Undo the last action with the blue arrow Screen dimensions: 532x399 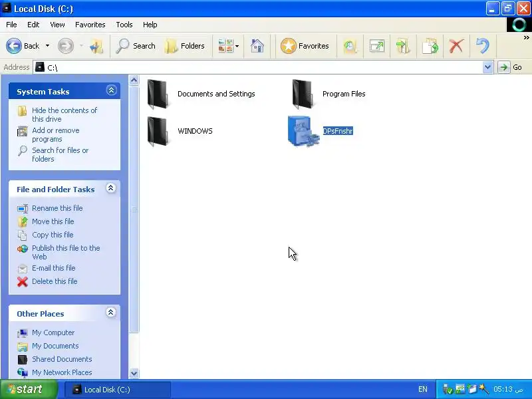click(483, 46)
